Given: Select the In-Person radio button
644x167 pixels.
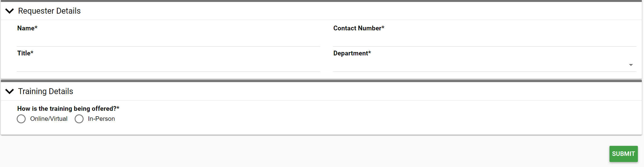Looking at the screenshot, I should (x=79, y=119).
